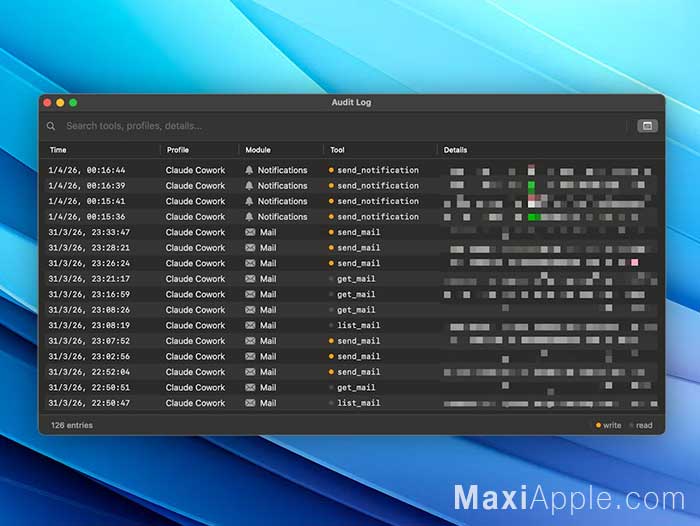
Task: Click send_notification in the 00:15:41 row
Action: pyautogui.click(x=378, y=201)
